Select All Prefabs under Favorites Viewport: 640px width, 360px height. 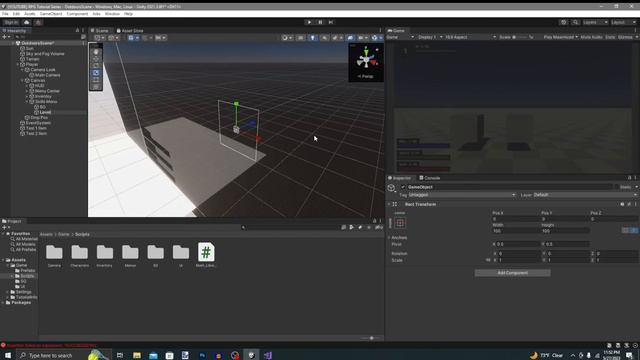[24, 249]
